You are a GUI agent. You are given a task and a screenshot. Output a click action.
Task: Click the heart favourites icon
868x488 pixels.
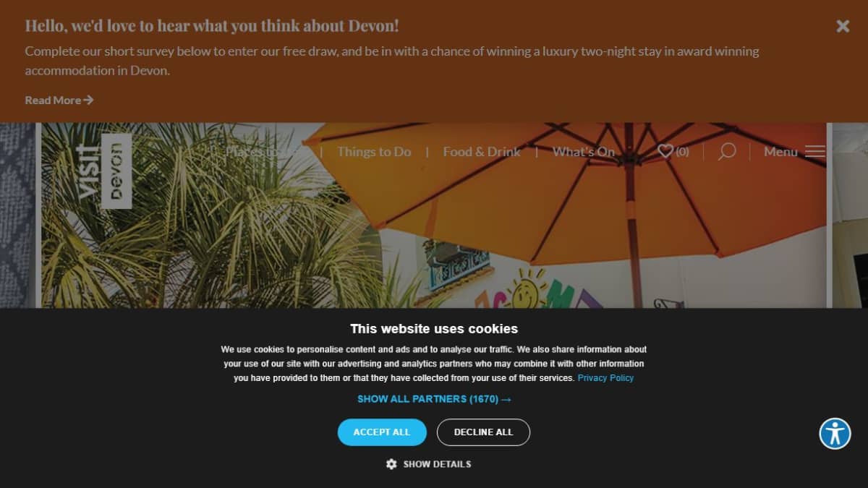[665, 151]
